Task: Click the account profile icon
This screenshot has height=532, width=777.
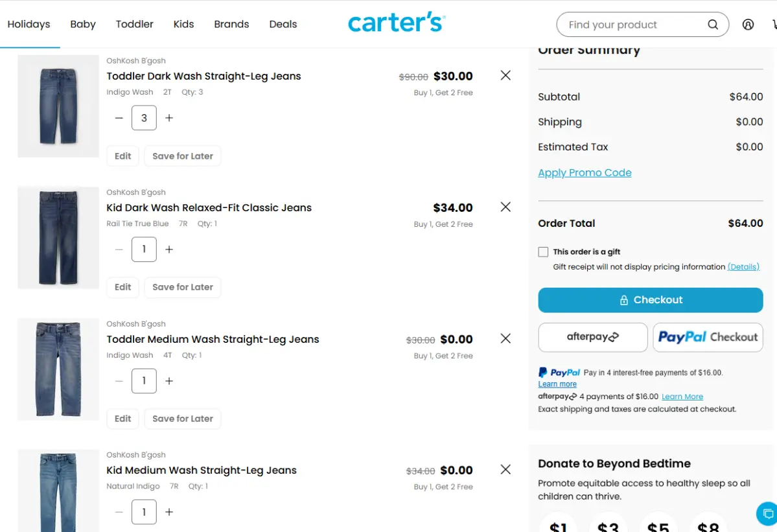Action: tap(748, 24)
